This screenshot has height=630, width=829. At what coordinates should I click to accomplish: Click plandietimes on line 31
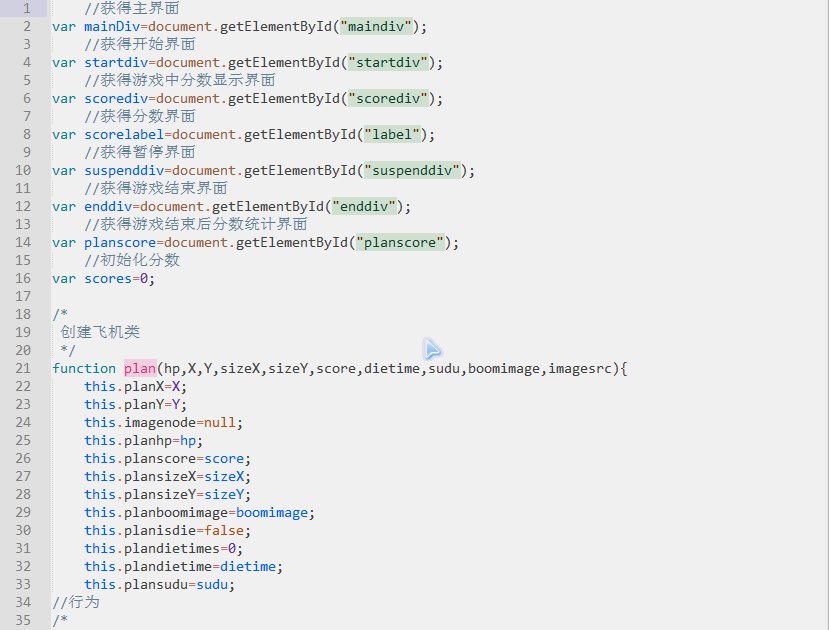(x=172, y=549)
